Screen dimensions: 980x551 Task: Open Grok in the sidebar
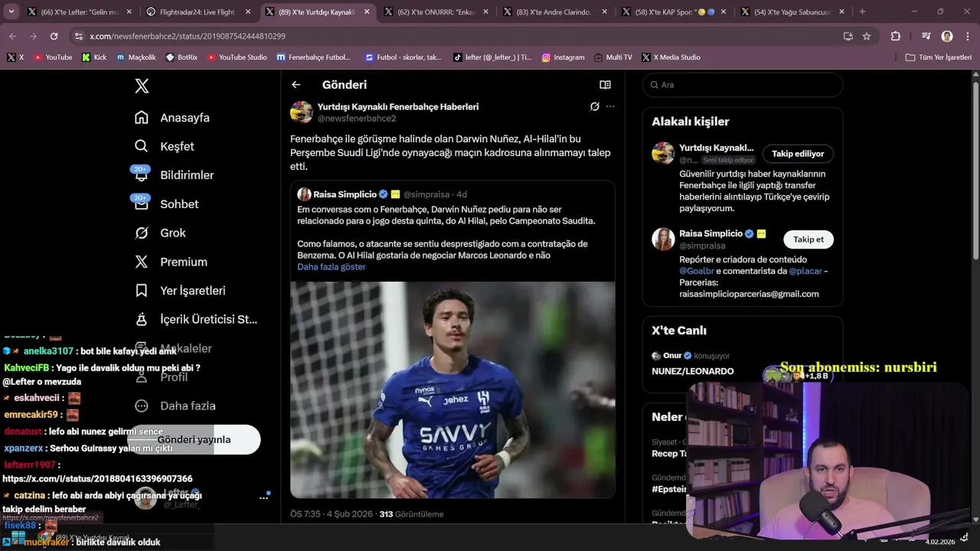click(x=142, y=233)
